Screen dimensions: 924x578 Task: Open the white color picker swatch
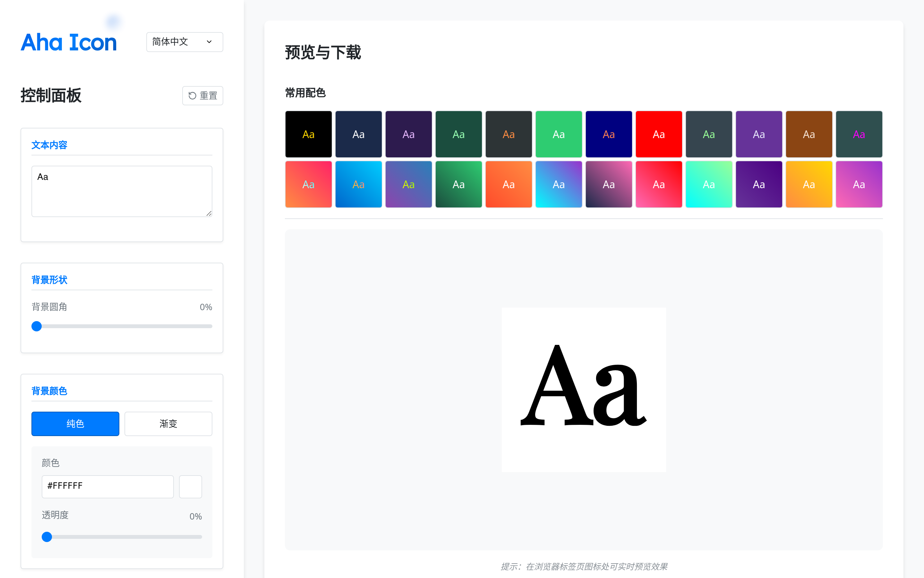pos(191,486)
